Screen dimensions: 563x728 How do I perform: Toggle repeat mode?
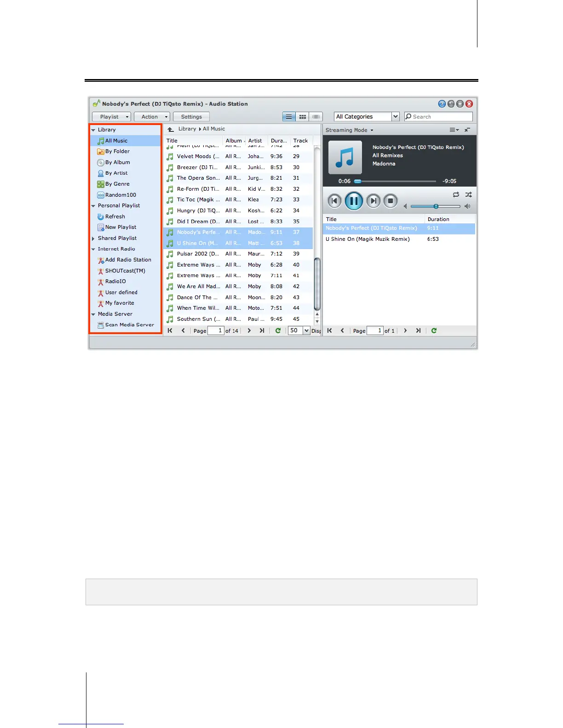456,195
